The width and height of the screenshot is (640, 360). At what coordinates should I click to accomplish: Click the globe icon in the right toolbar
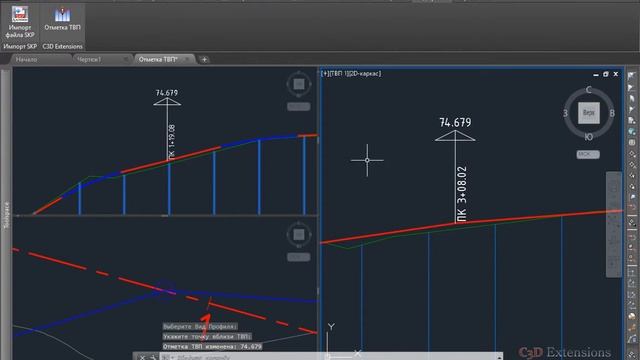pyautogui.click(x=632, y=131)
